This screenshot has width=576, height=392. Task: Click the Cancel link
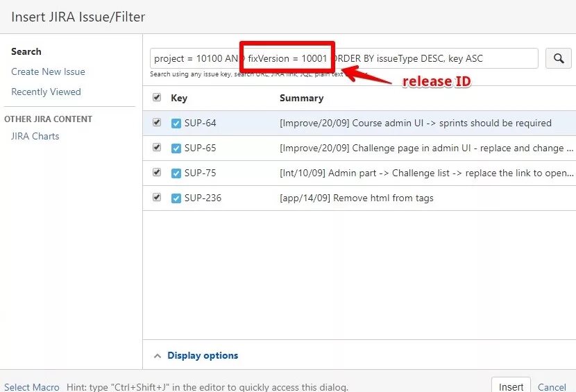(552, 387)
